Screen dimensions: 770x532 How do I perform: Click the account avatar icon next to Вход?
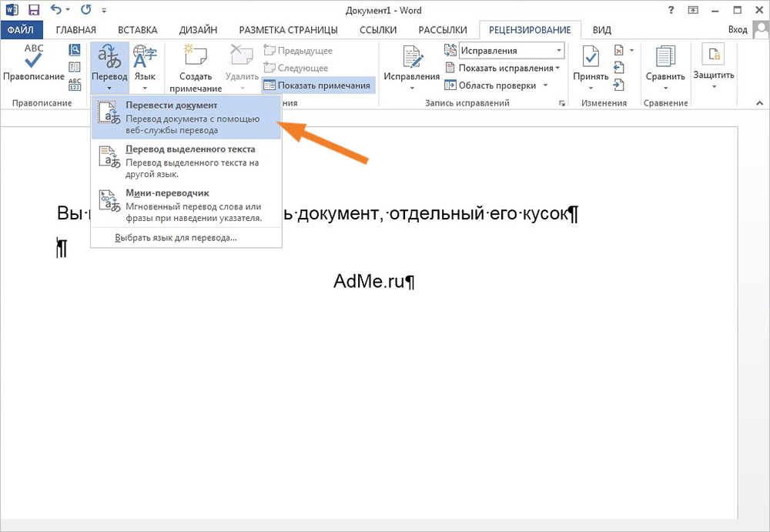coord(762,29)
